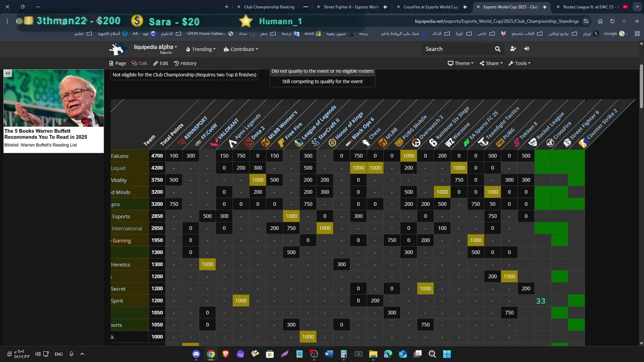
Task: Click the Chess knight icon in header
Action: tap(366, 143)
